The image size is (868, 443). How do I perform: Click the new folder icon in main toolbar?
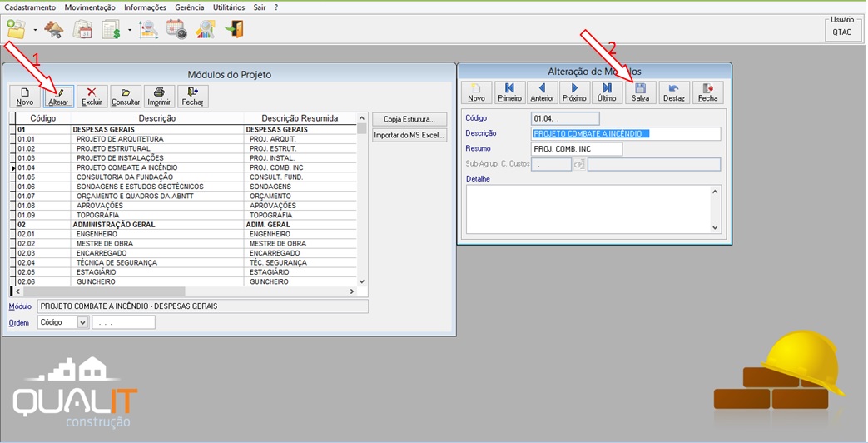coord(16,29)
